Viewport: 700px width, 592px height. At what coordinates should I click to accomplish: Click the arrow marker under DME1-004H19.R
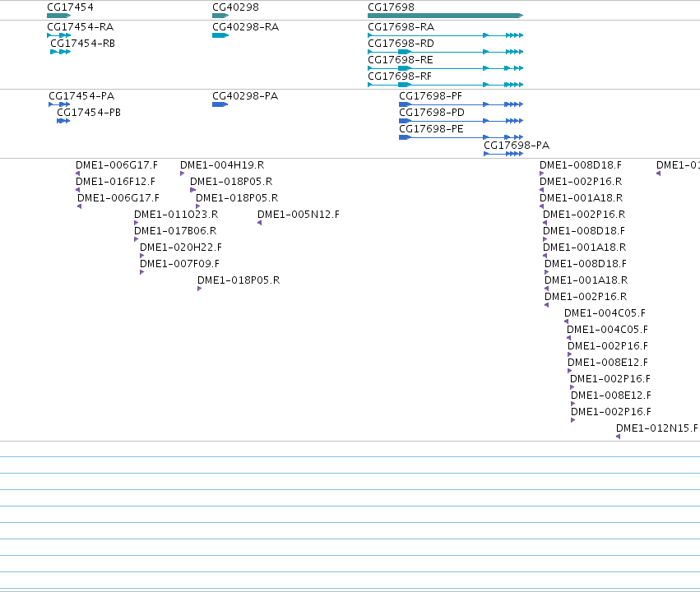pos(182,173)
